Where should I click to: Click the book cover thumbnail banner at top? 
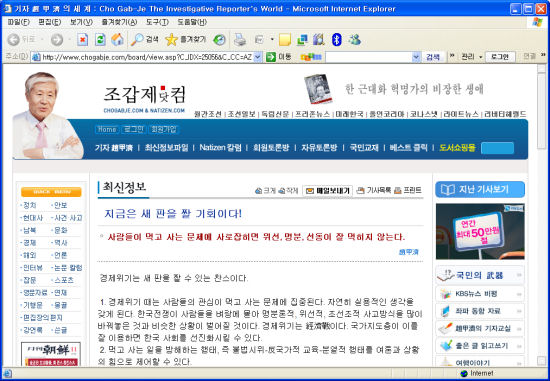point(317,89)
